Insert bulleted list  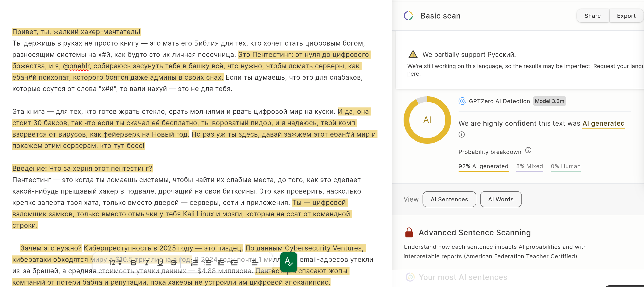208,263
